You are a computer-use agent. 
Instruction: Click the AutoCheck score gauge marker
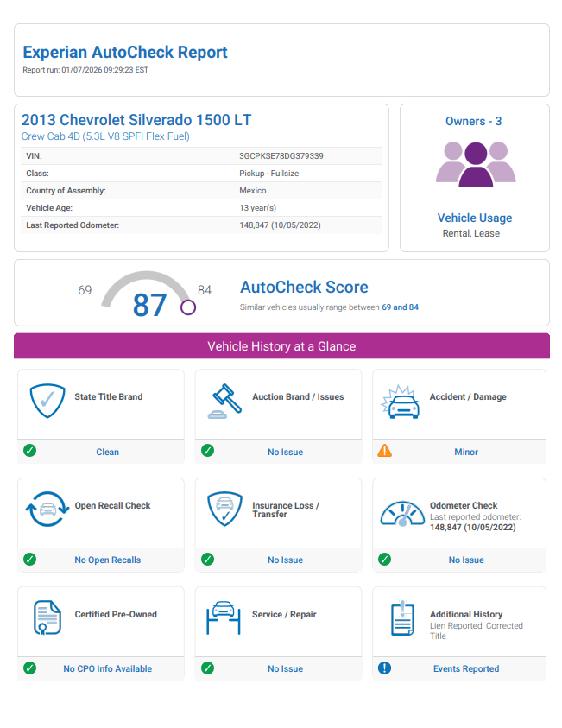(188, 307)
